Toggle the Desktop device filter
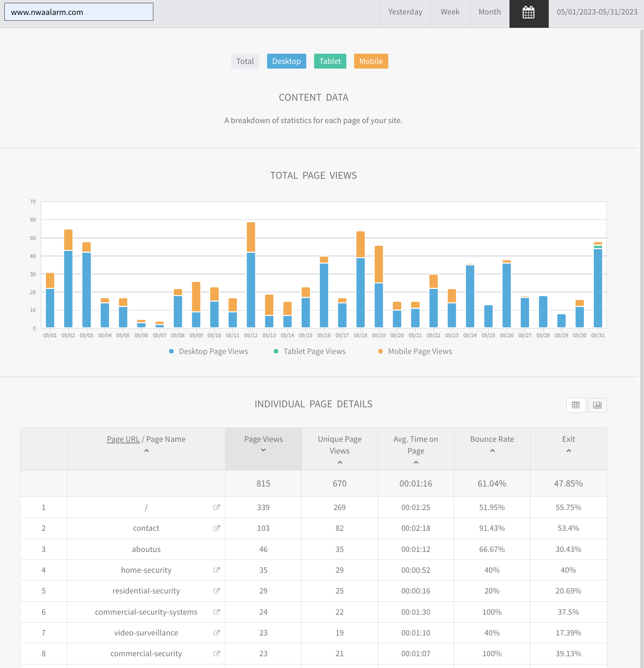Screen dimensions: 644x668 coord(286,61)
